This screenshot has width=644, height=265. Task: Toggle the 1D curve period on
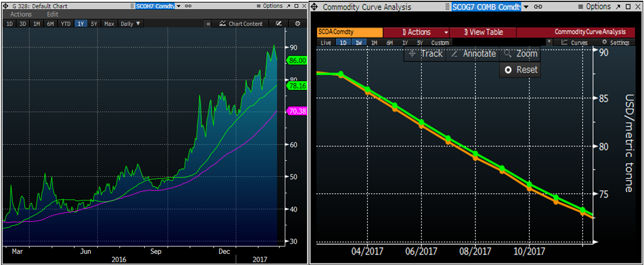(343, 43)
